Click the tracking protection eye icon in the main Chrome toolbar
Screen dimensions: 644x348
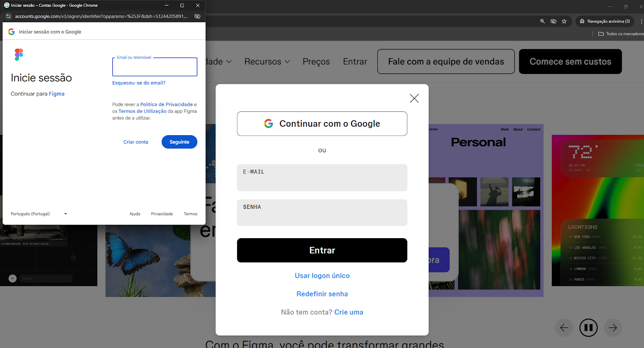553,21
